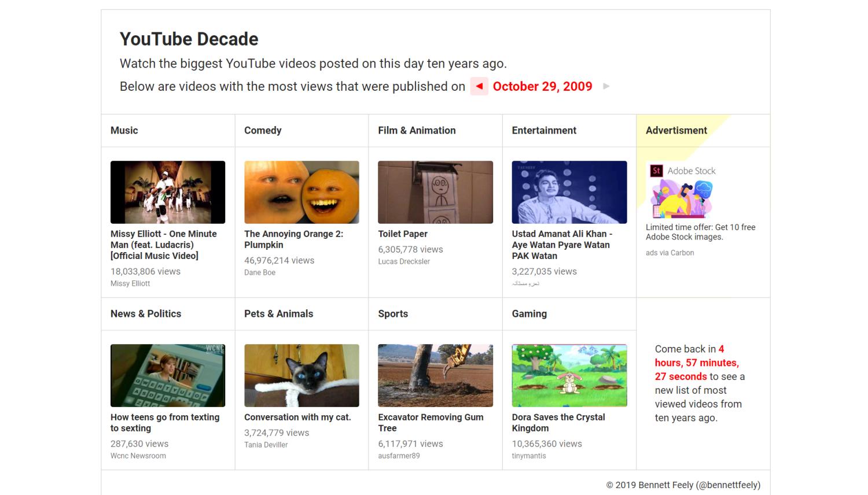The width and height of the screenshot is (868, 495).
Task: Click 'Excavator Removing Gum Tree' title link
Action: [431, 422]
